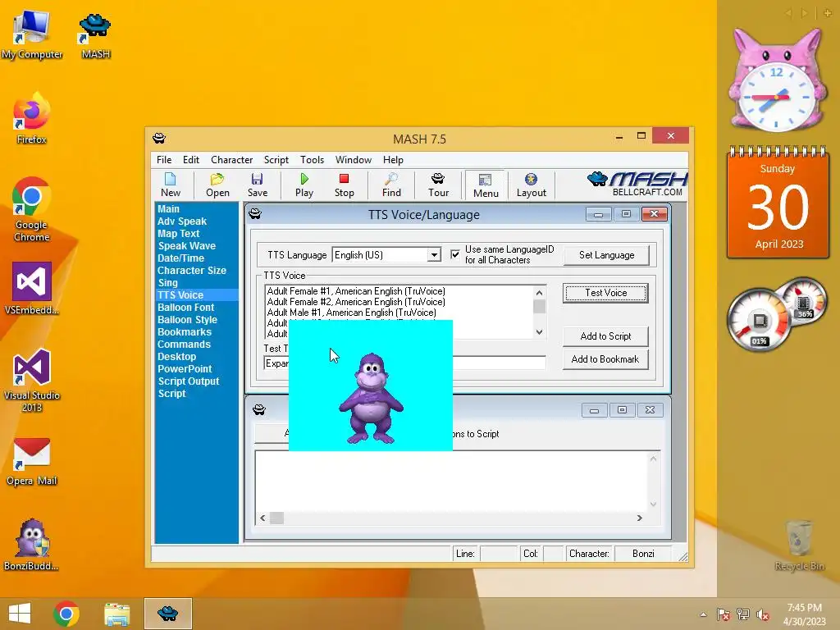This screenshot has width=840, height=630.
Task: Open the MASH desktop shortcut
Action: pos(95,35)
